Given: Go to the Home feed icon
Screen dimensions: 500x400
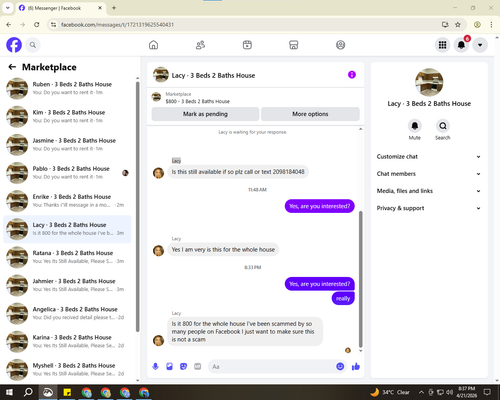Looking at the screenshot, I should pos(153,45).
